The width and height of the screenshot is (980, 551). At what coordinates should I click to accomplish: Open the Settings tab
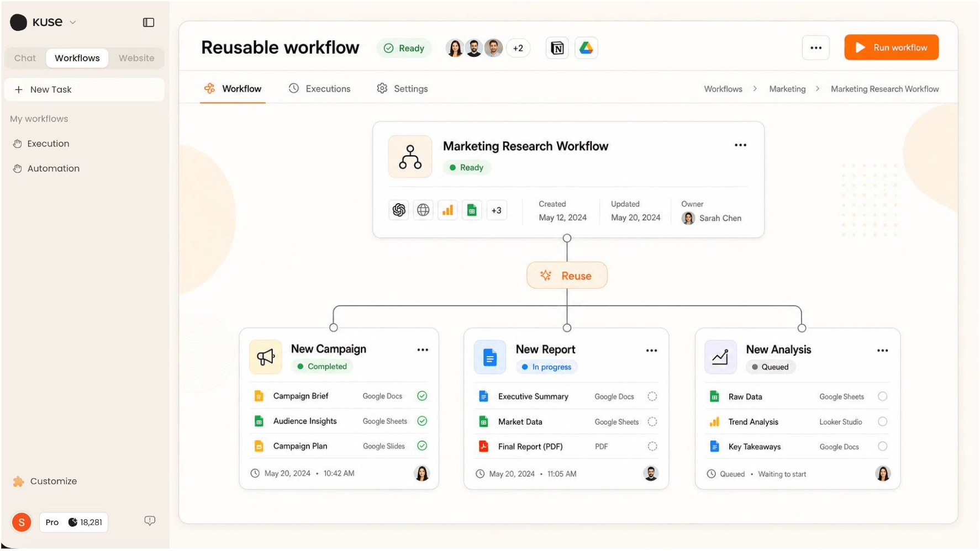coord(403,89)
